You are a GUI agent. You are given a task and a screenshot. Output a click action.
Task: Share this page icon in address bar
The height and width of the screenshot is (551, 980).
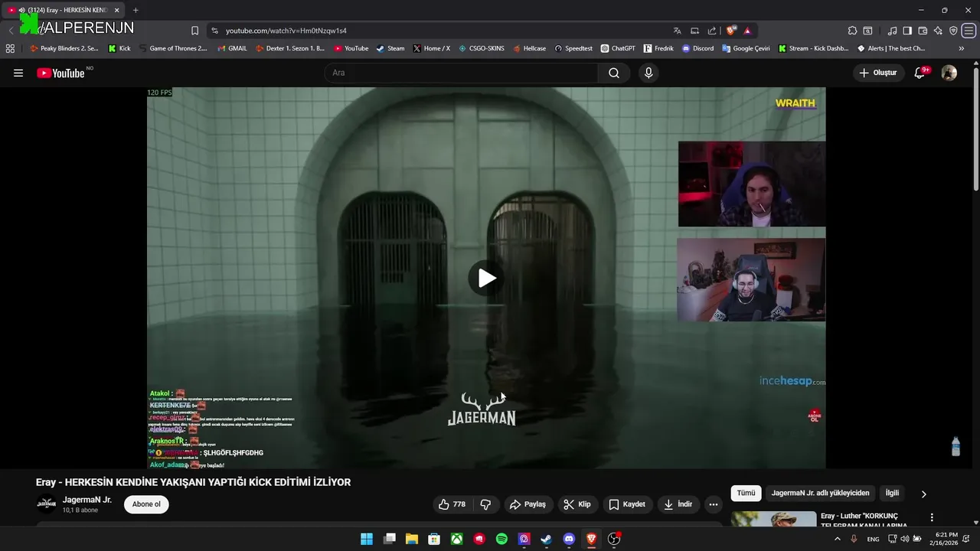click(712, 31)
